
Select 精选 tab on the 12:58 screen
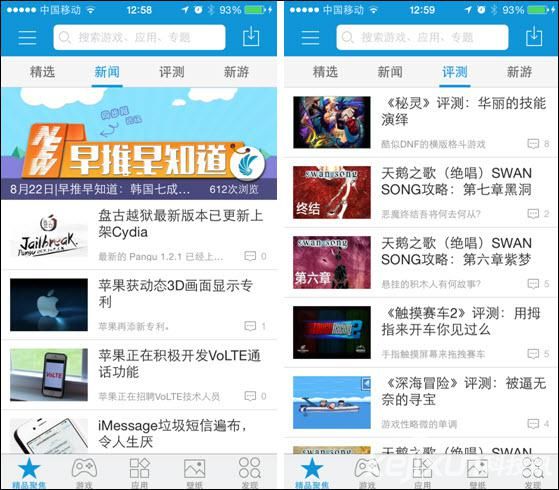pyautogui.click(x=42, y=72)
